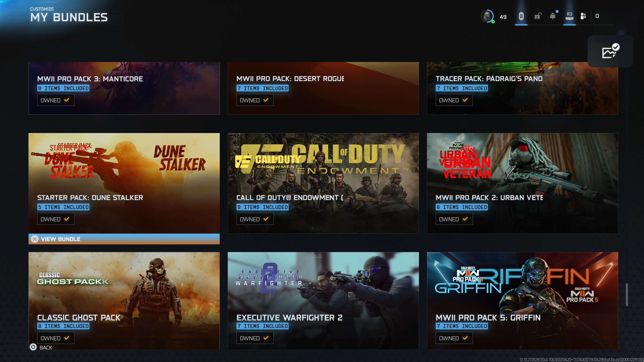
Task: Click OWNED on Executive Warfighter 2
Action: [x=255, y=338]
